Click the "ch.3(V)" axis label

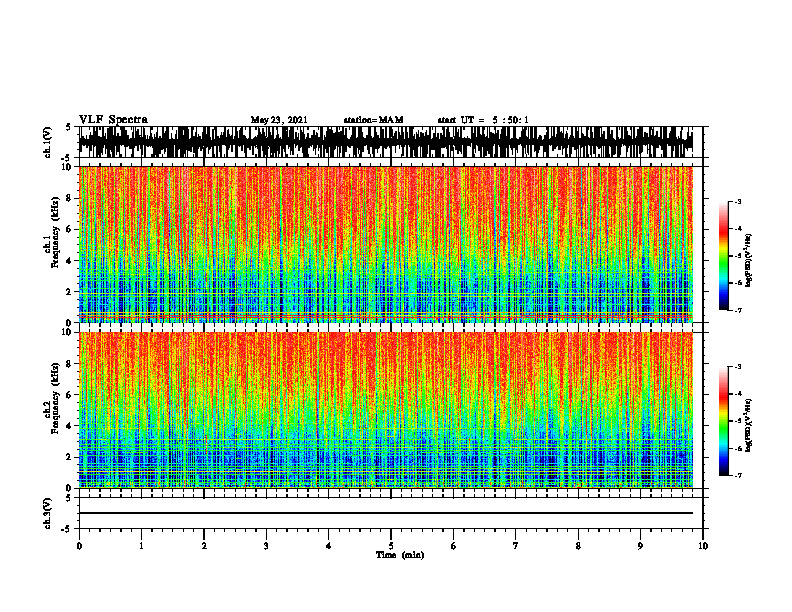pos(48,513)
